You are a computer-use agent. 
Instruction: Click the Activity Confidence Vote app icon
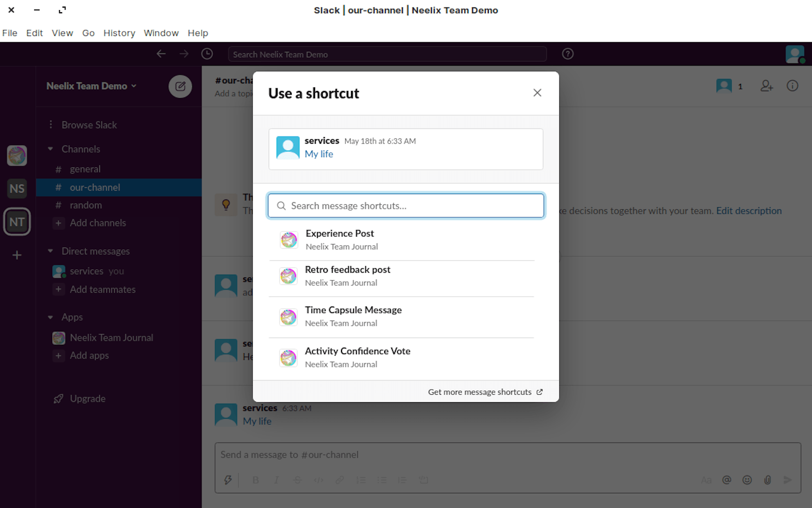[288, 358]
